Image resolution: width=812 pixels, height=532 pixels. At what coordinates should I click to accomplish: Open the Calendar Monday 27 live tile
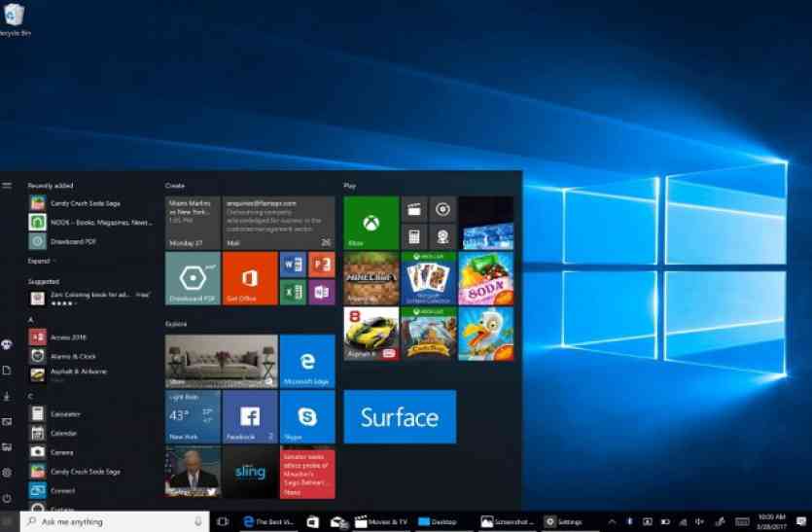(193, 223)
